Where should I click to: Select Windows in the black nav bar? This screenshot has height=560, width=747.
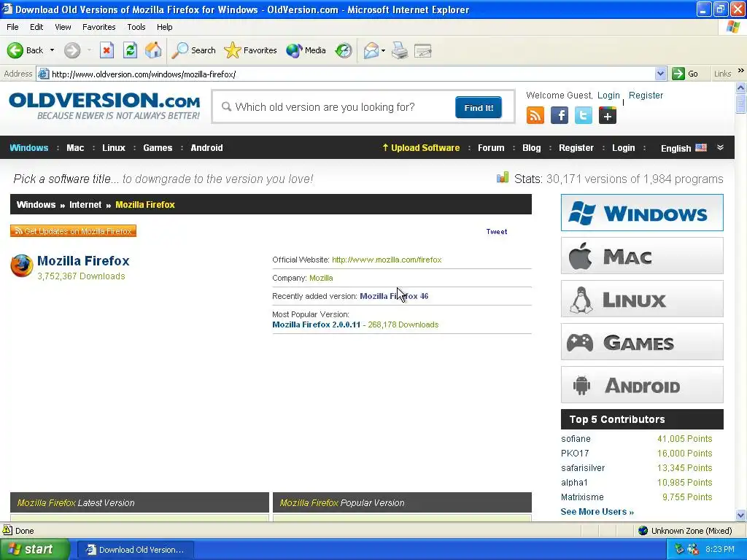click(x=29, y=147)
